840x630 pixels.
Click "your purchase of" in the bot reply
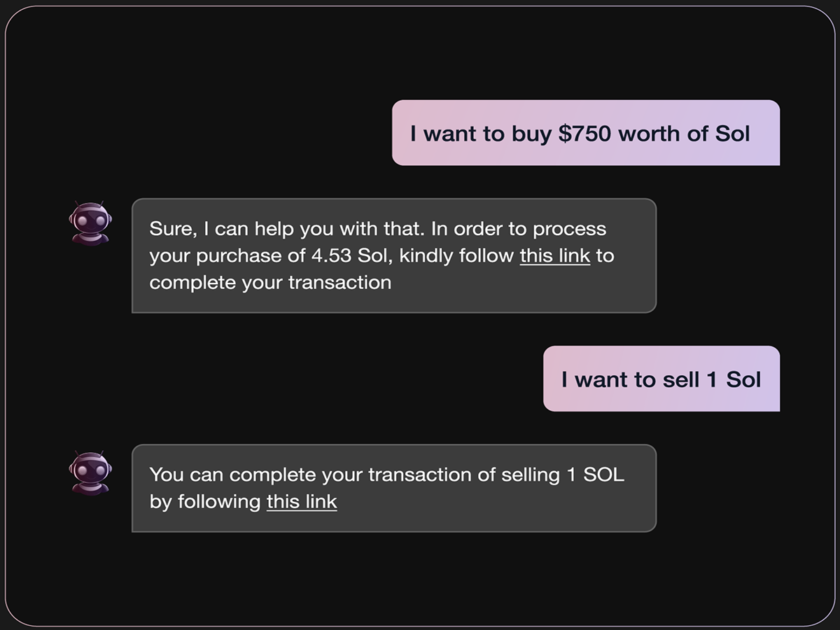point(227,255)
